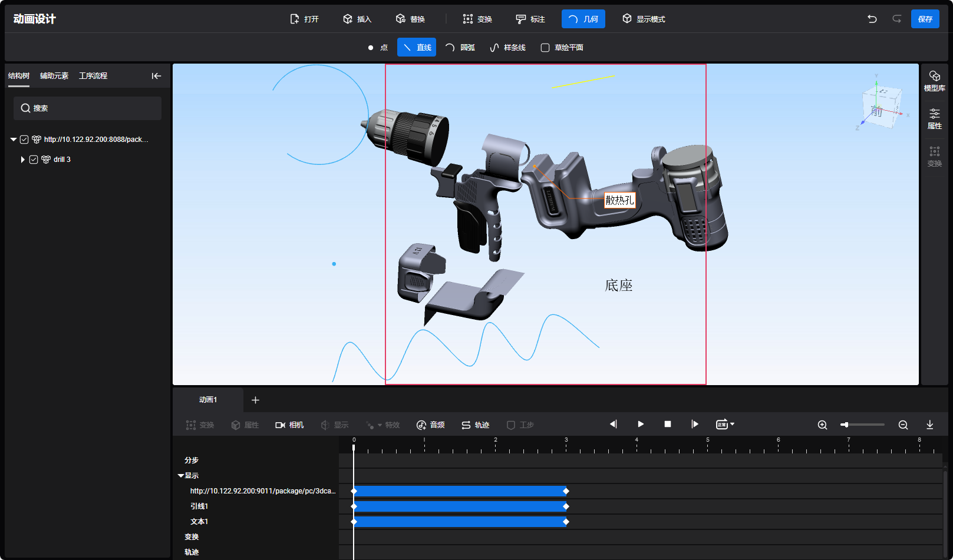The image size is (953, 560).
Task: Add 相机 camera keyframe in timeline
Action: pyautogui.click(x=289, y=425)
